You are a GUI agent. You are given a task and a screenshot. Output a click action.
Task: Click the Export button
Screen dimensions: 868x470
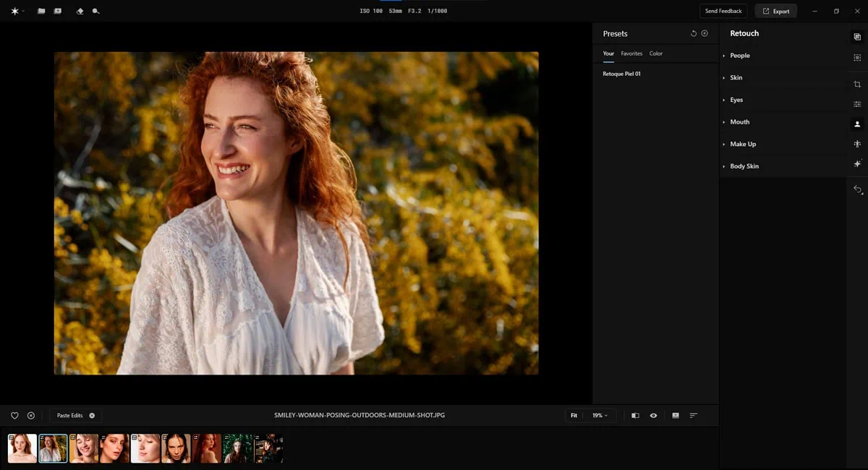(x=775, y=11)
